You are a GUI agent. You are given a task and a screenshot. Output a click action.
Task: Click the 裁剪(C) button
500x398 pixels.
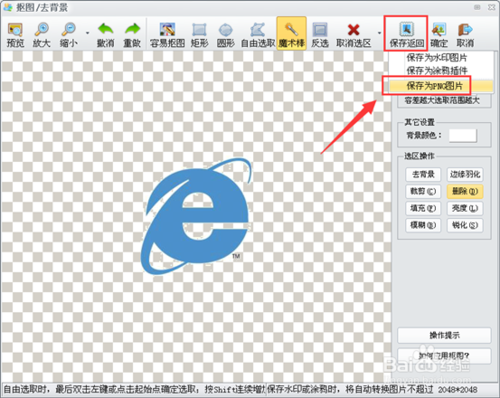(423, 191)
